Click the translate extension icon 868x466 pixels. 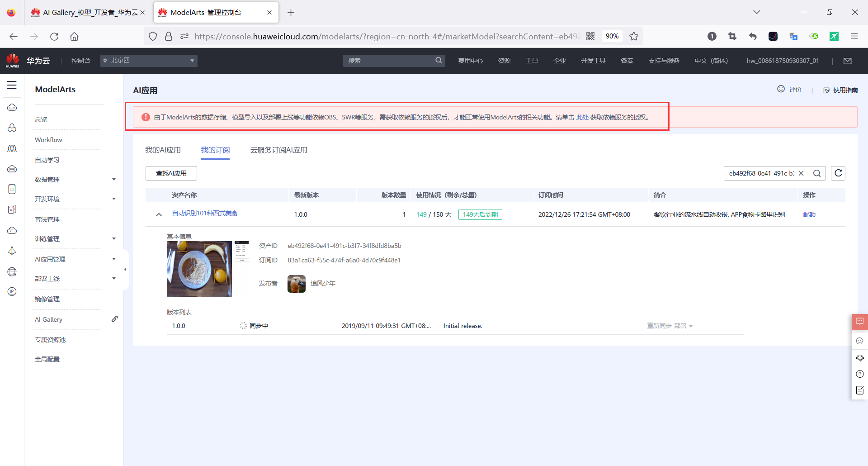[x=793, y=36]
